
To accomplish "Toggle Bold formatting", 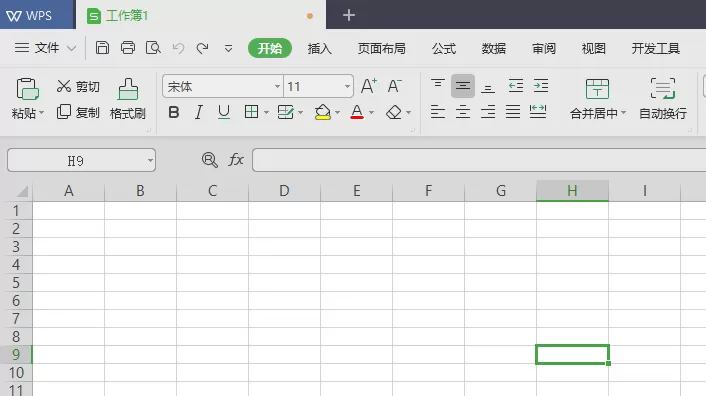I will click(174, 112).
